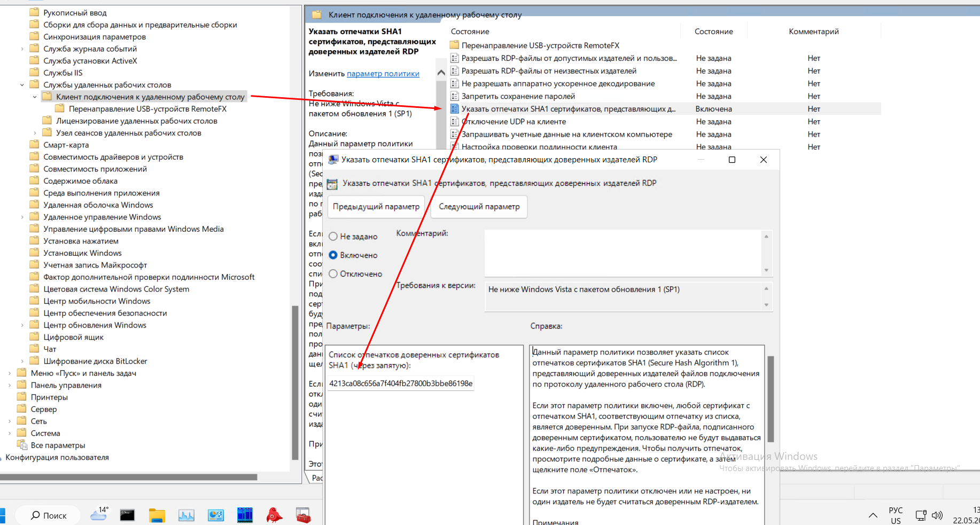Click policy icon of «Запрашивать учетные данные на клиентском компьютере»

pos(455,135)
